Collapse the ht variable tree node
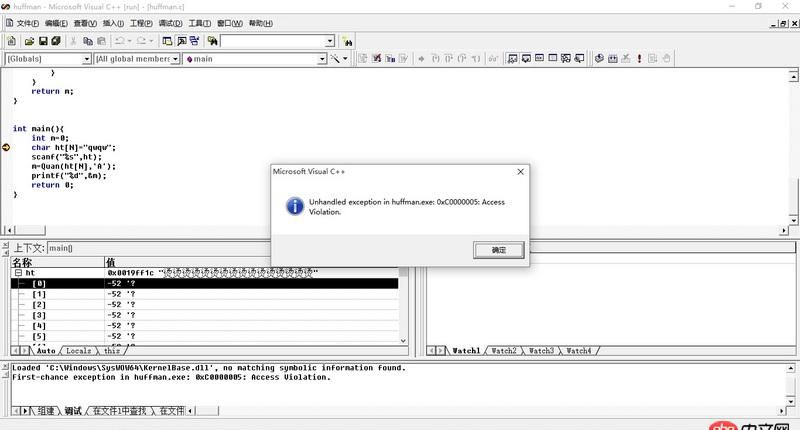This screenshot has width=800, height=430. coord(18,273)
